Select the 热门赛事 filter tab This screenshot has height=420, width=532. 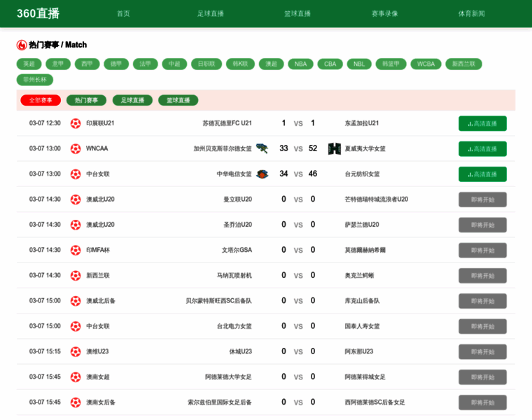click(x=86, y=100)
